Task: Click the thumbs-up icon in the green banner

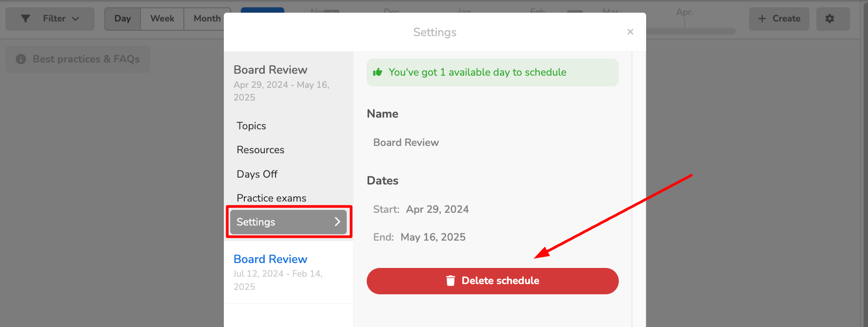Action: [377, 72]
